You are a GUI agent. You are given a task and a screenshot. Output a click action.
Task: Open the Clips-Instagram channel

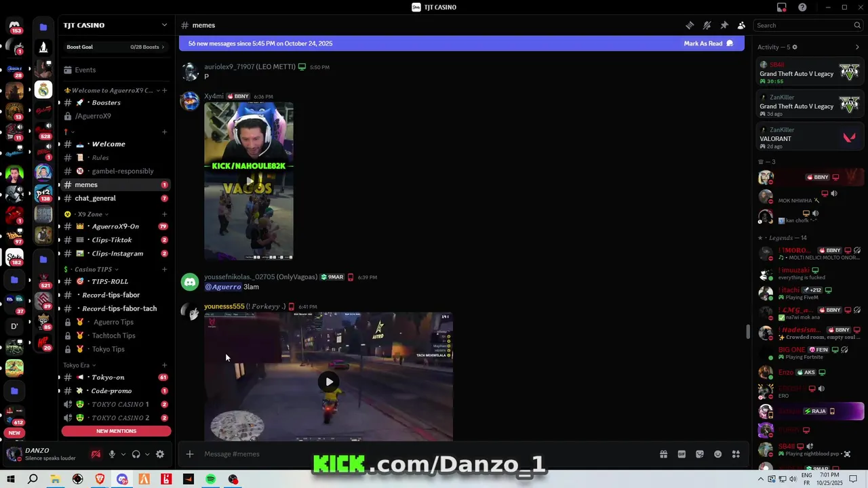(115, 253)
